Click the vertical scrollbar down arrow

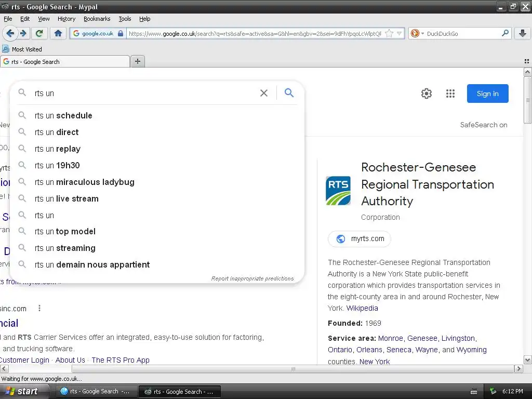[527, 360]
